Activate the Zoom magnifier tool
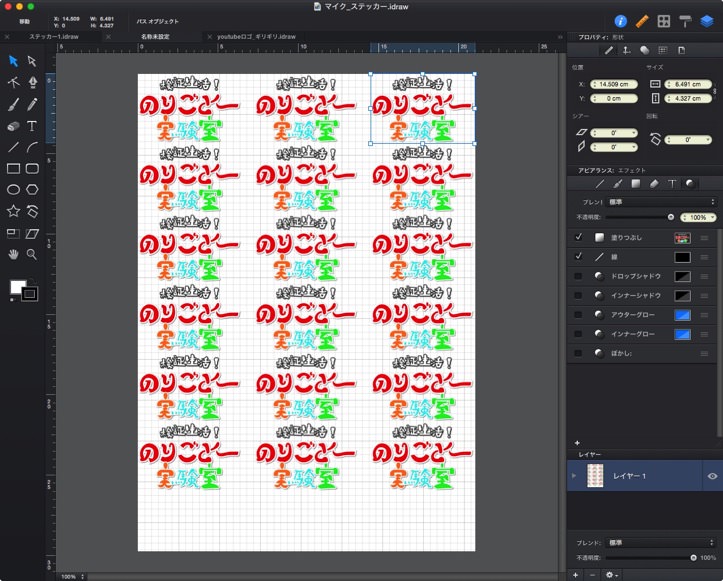This screenshot has width=723, height=581. [32, 254]
